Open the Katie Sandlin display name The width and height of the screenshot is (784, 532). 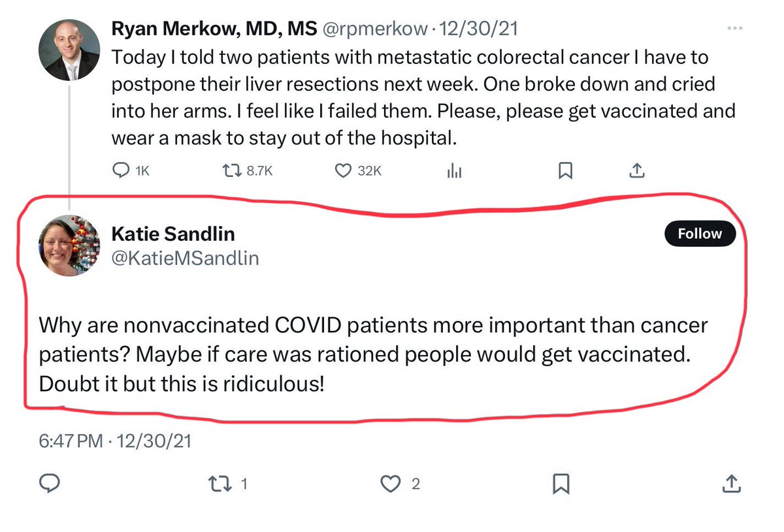173,234
